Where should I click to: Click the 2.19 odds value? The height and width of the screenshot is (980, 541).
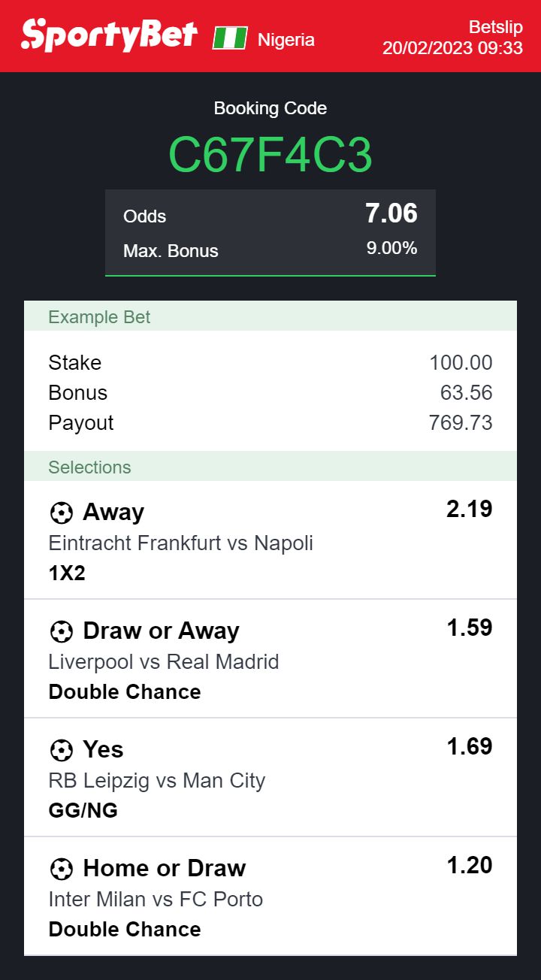[469, 510]
